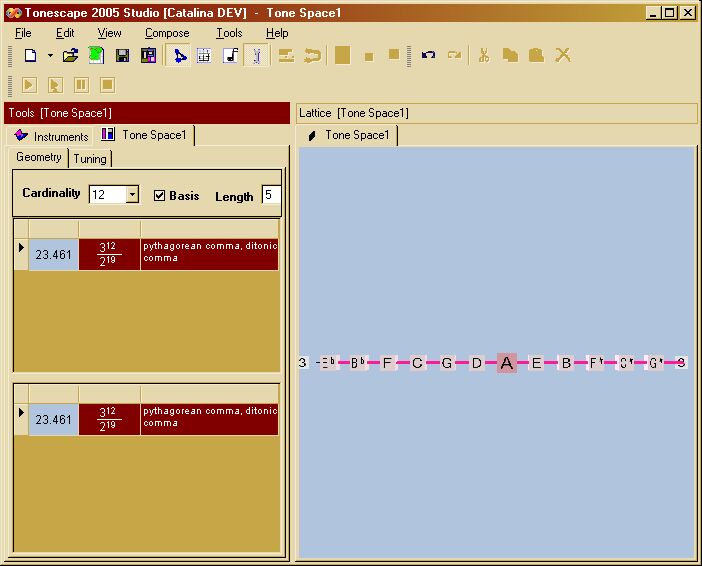This screenshot has height=566, width=702.
Task: Click the 3^12/2^19 ratio cell in upper table
Action: coord(109,254)
